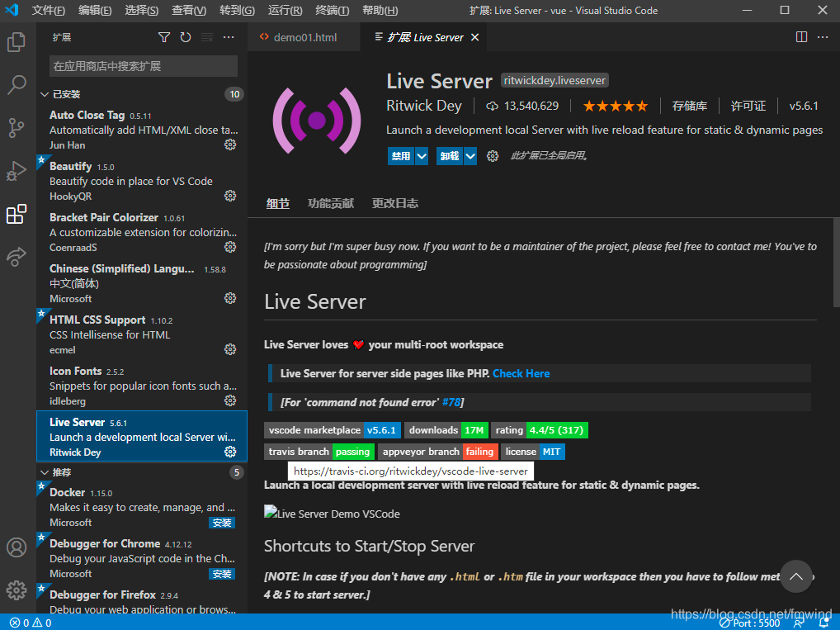Viewport: 840px width, 630px height.
Task: Open the Manage gear in activity bar
Action: pos(17,590)
